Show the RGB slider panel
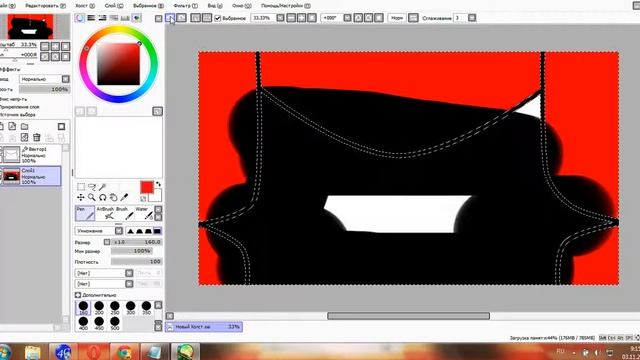This screenshot has width=640, height=360. (x=91, y=18)
